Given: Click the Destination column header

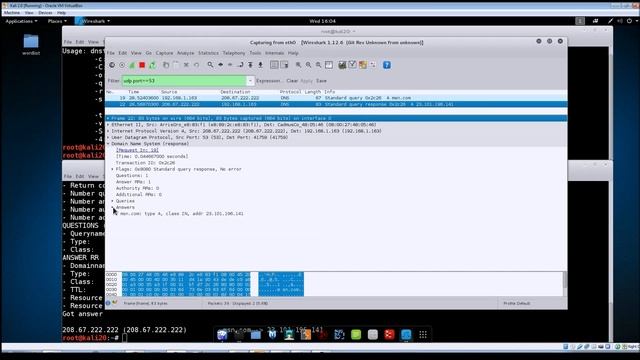Looking at the screenshot, I should coord(236,92).
